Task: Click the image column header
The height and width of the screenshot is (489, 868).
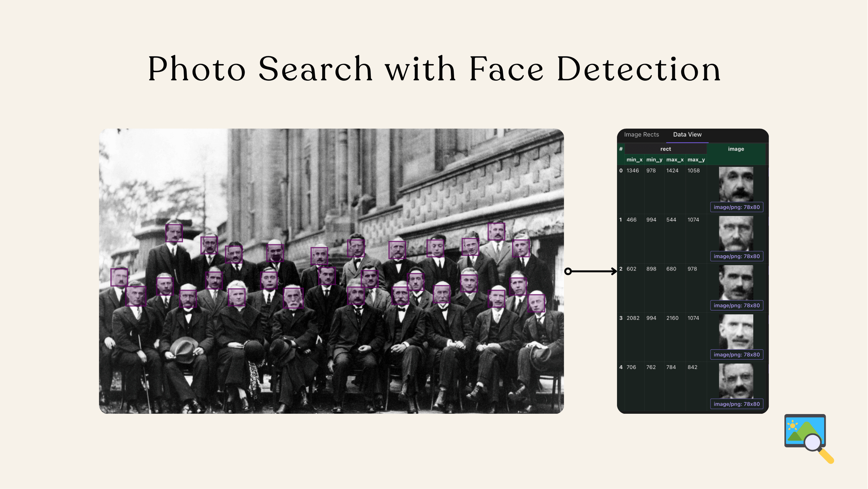Action: point(736,149)
